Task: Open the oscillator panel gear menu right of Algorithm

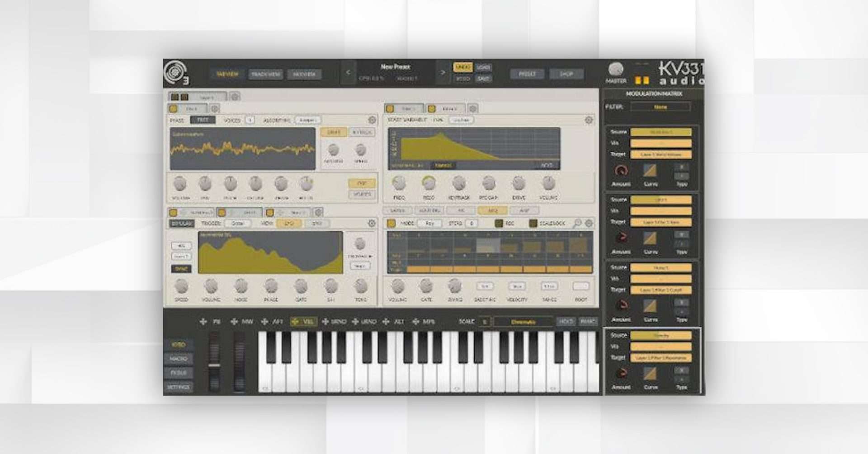Action: tap(372, 120)
